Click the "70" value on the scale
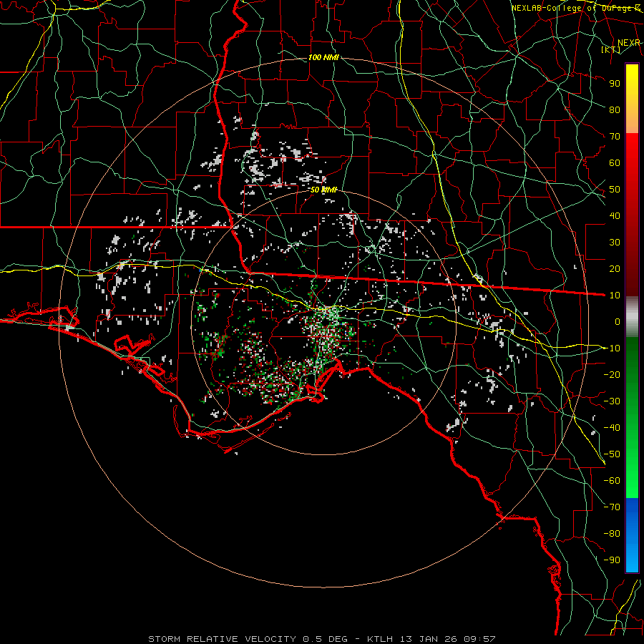644x644 pixels. pyautogui.click(x=615, y=137)
